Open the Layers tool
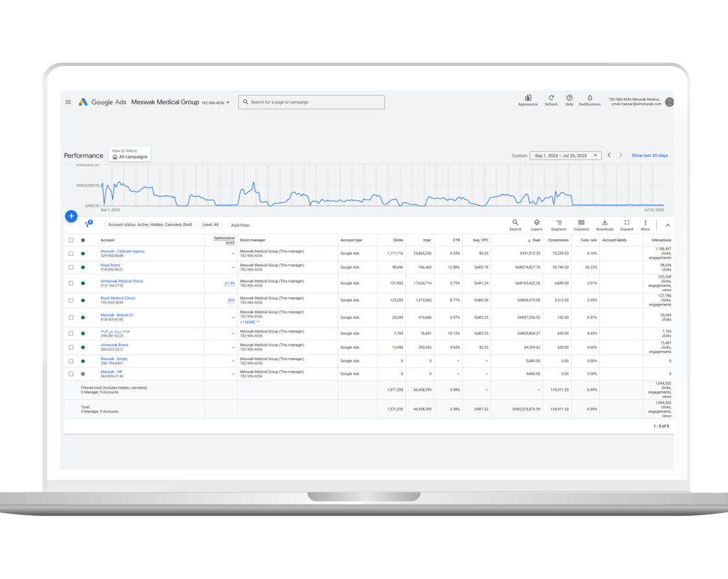This screenshot has width=728, height=579. point(536,225)
